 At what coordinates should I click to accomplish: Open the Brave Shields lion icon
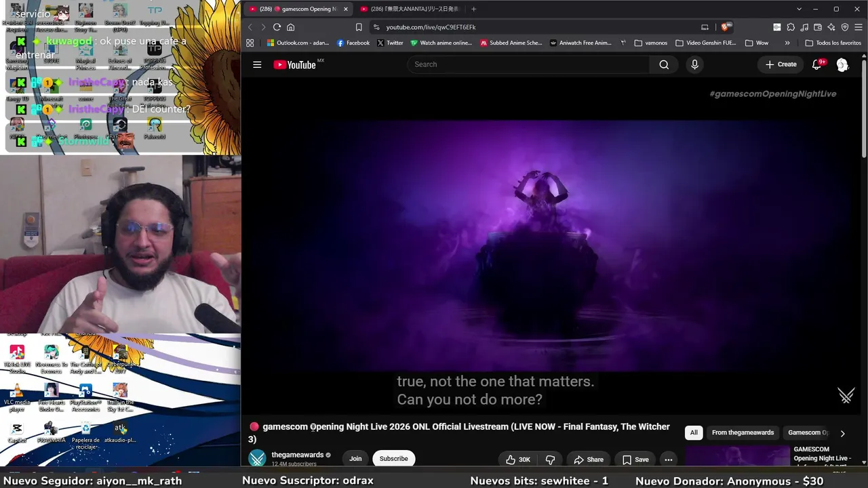pyautogui.click(x=725, y=27)
